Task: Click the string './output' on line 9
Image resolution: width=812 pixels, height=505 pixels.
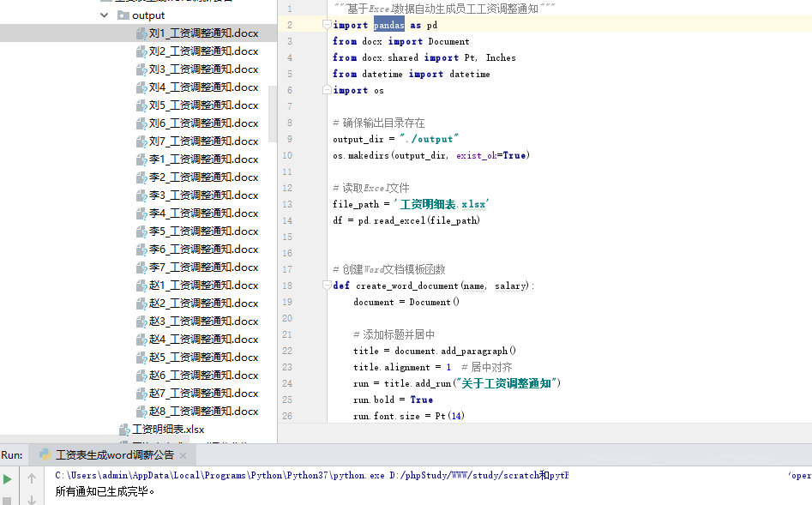Action: pyautogui.click(x=429, y=139)
